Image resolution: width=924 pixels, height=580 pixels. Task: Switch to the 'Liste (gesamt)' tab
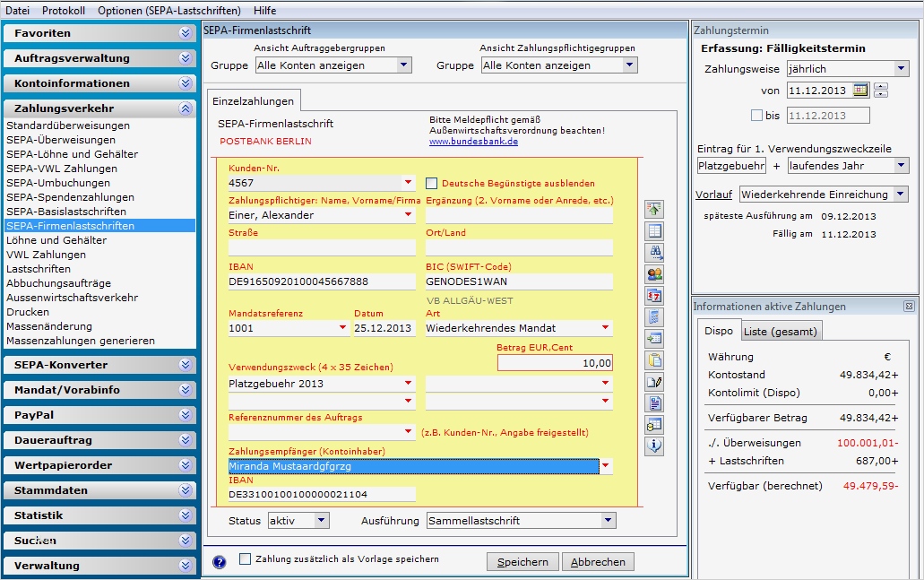coord(781,332)
